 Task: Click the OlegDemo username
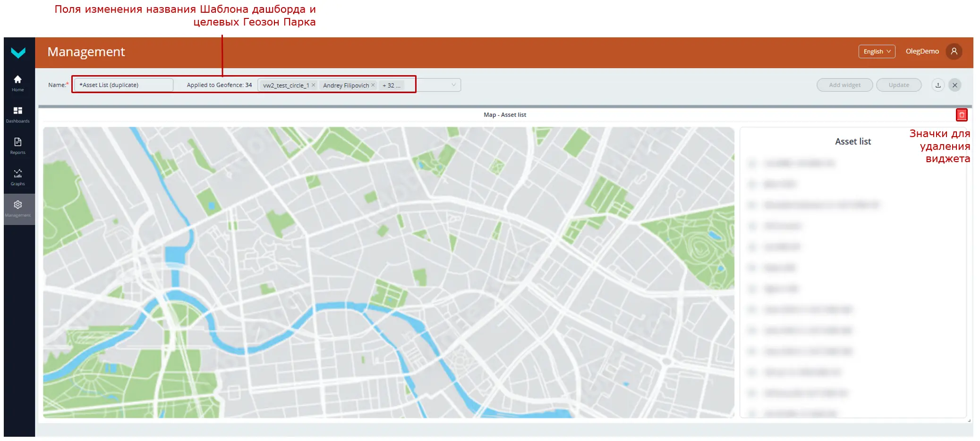point(921,52)
